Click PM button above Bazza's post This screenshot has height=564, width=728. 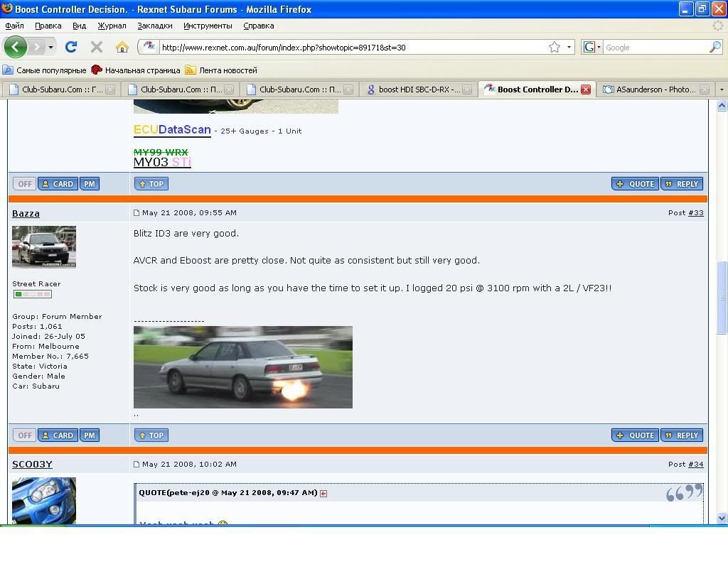point(90,184)
